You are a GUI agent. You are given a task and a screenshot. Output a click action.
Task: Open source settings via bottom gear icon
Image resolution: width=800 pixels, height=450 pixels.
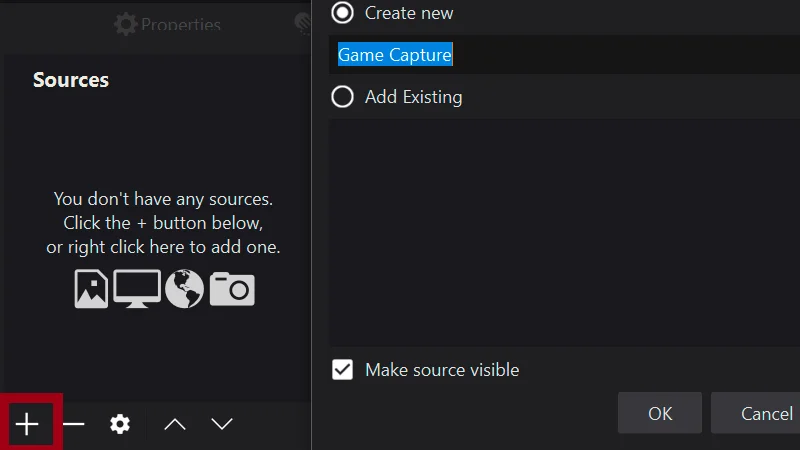[x=120, y=425]
